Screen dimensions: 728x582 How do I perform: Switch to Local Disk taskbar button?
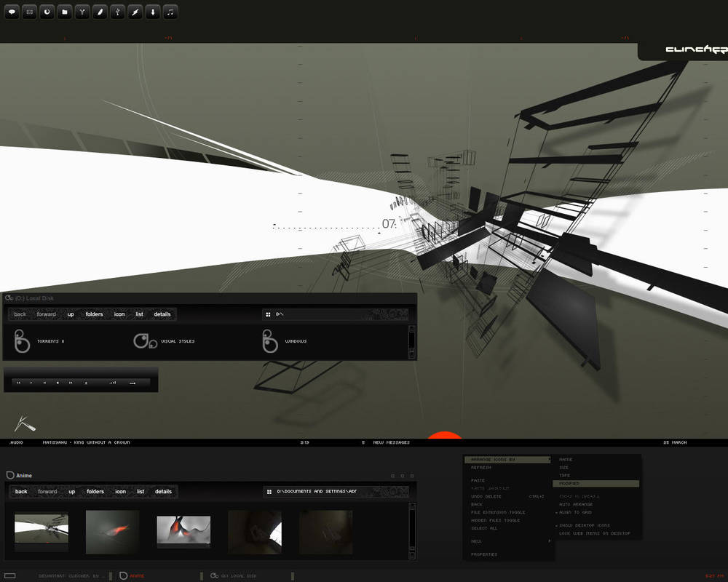coord(250,576)
